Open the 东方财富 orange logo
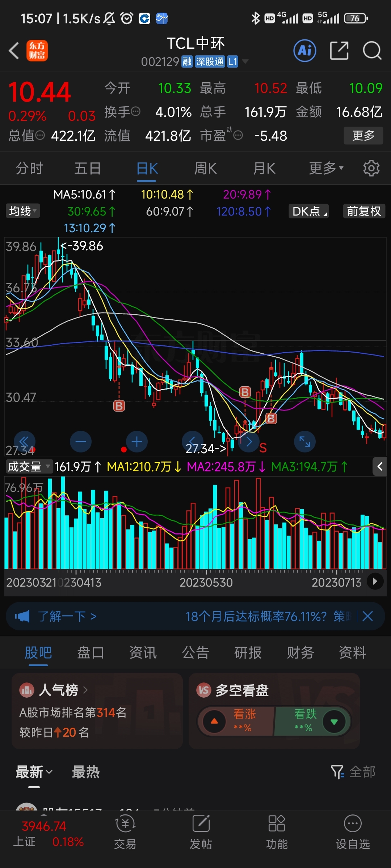 (x=37, y=51)
